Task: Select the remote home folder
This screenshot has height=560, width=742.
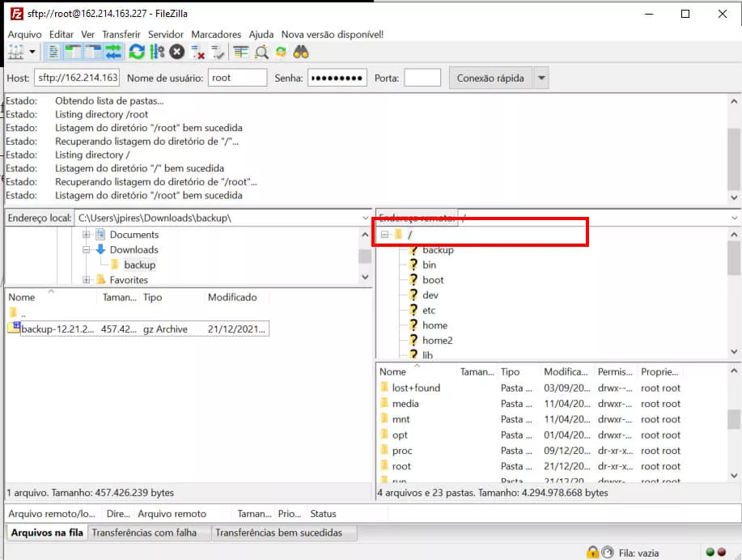Action: (x=435, y=325)
